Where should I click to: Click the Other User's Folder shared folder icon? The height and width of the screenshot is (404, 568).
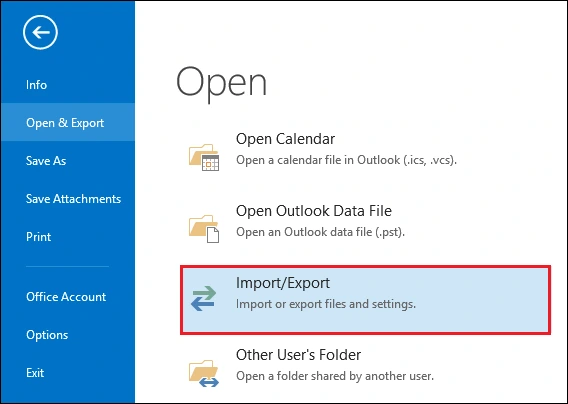pos(204,373)
